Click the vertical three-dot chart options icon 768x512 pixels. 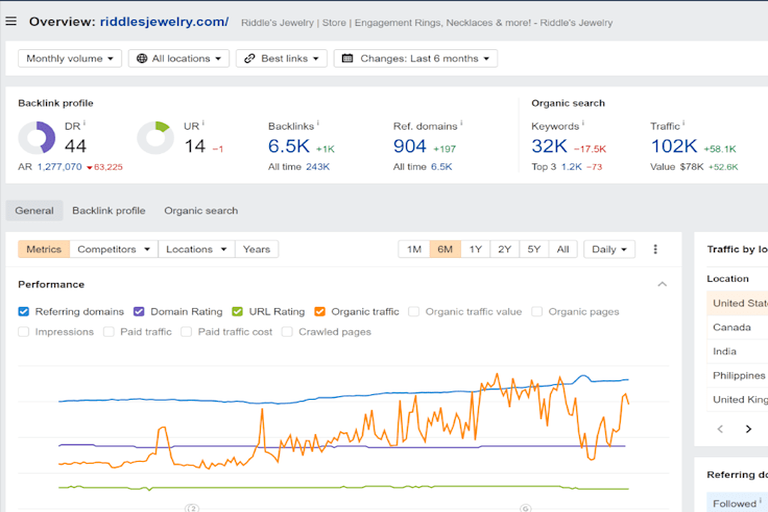click(x=655, y=249)
